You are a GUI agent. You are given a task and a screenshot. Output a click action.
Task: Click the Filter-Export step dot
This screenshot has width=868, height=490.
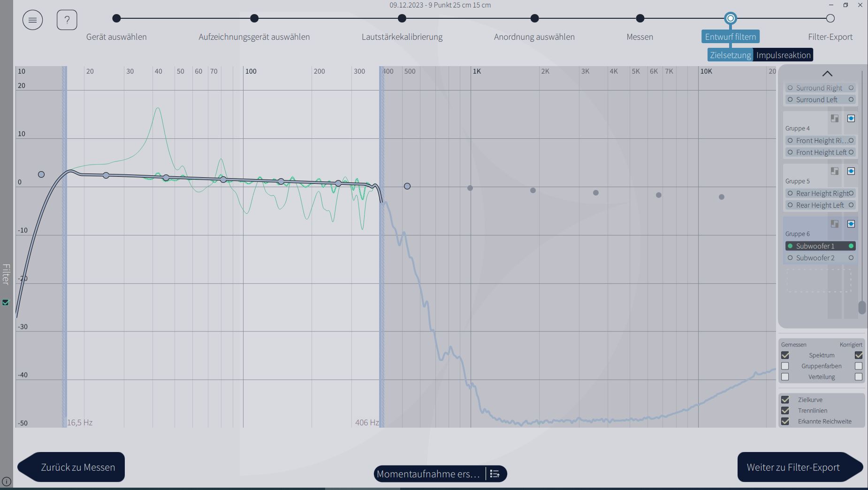[830, 18]
